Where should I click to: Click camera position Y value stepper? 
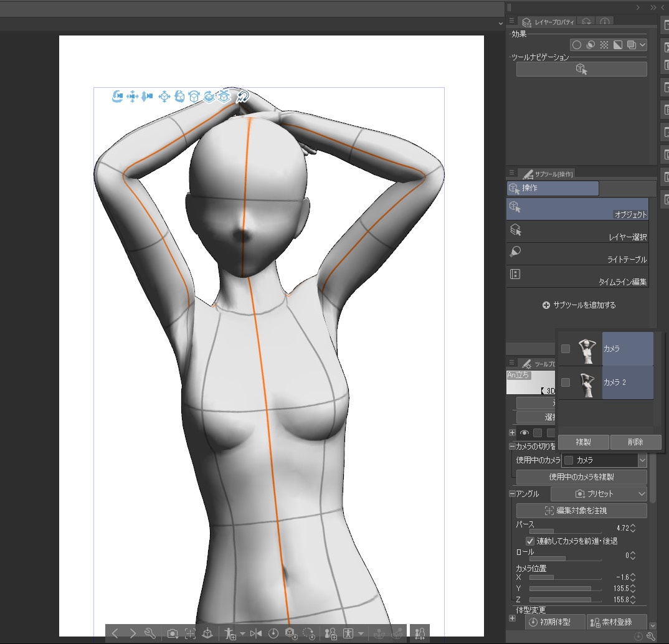[x=633, y=589]
